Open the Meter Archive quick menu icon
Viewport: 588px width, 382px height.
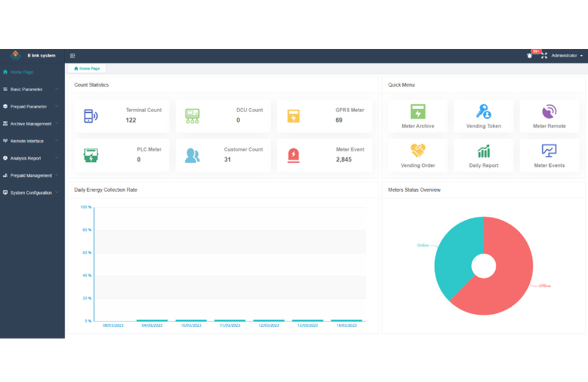417,112
